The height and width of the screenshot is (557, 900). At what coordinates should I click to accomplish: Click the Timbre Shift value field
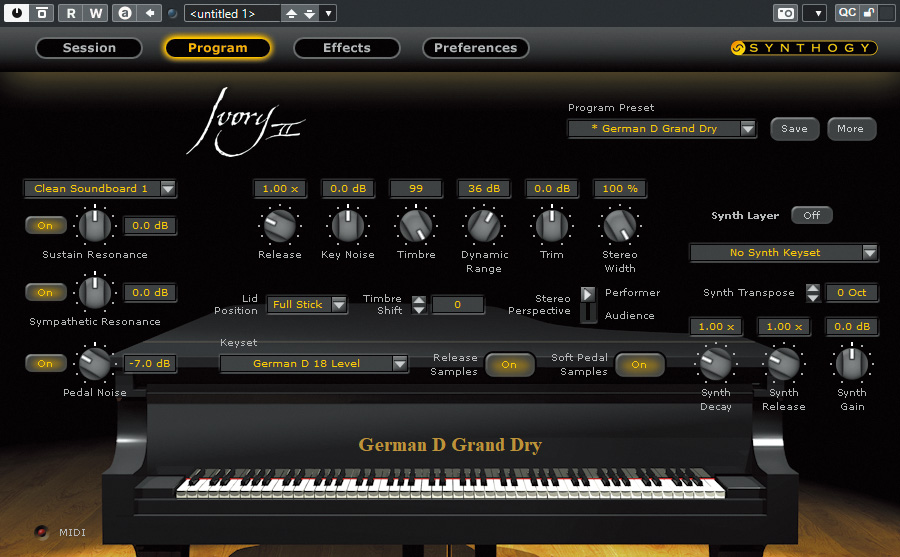(457, 304)
